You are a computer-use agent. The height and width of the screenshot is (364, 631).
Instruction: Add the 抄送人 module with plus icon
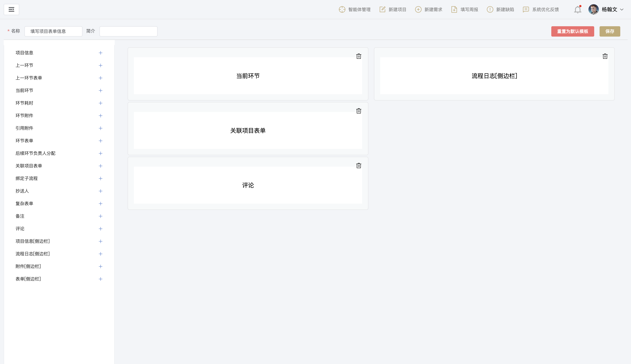101,191
